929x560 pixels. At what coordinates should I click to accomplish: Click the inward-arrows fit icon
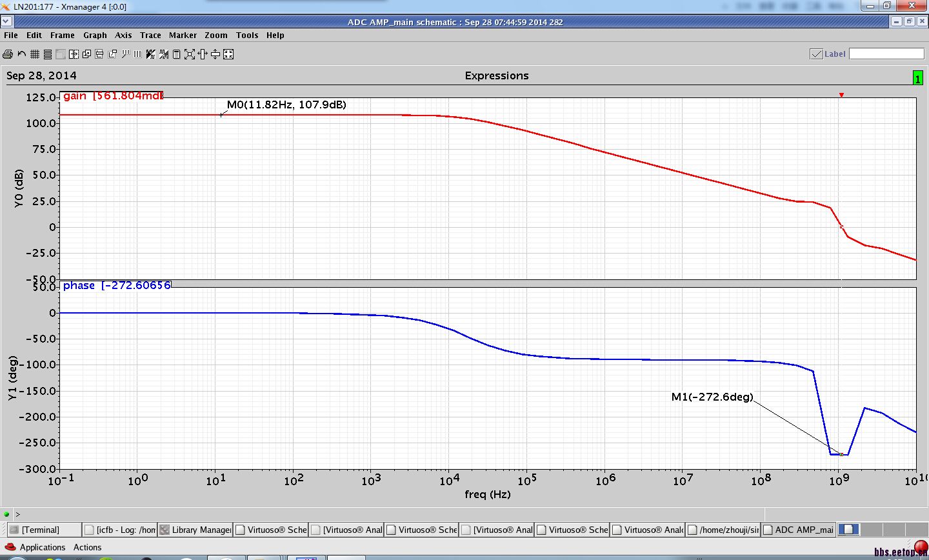[x=228, y=54]
